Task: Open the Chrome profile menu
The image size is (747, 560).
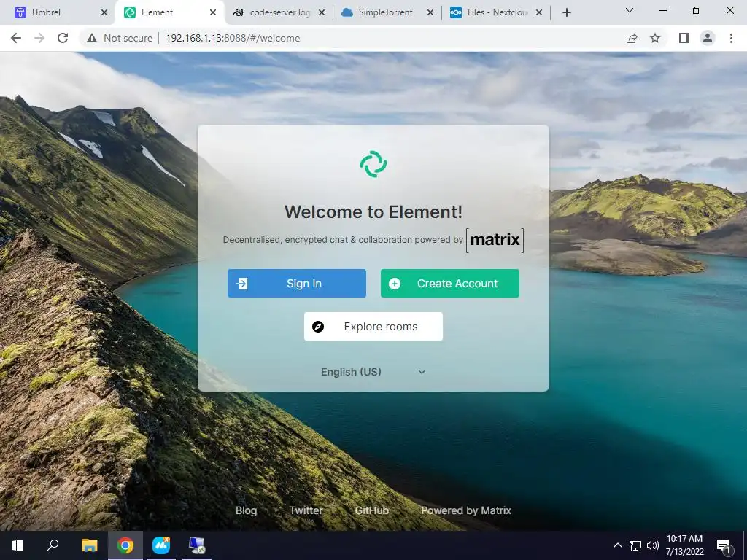Action: click(x=708, y=38)
